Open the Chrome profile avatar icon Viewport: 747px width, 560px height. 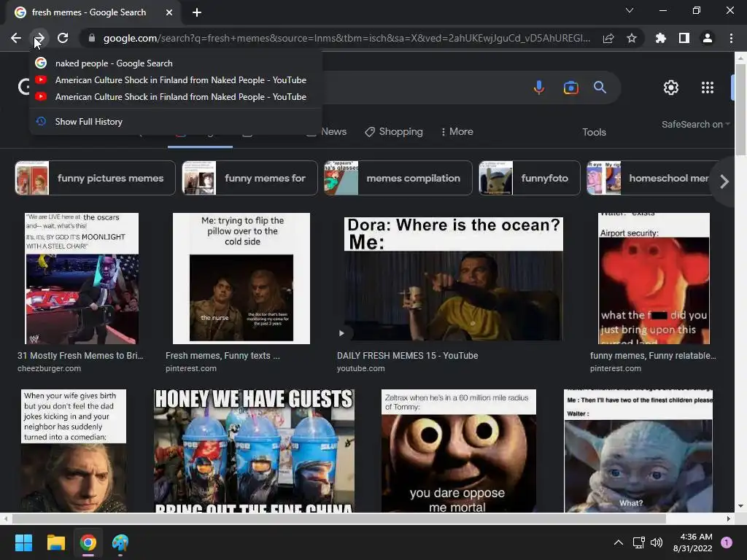[x=708, y=38]
